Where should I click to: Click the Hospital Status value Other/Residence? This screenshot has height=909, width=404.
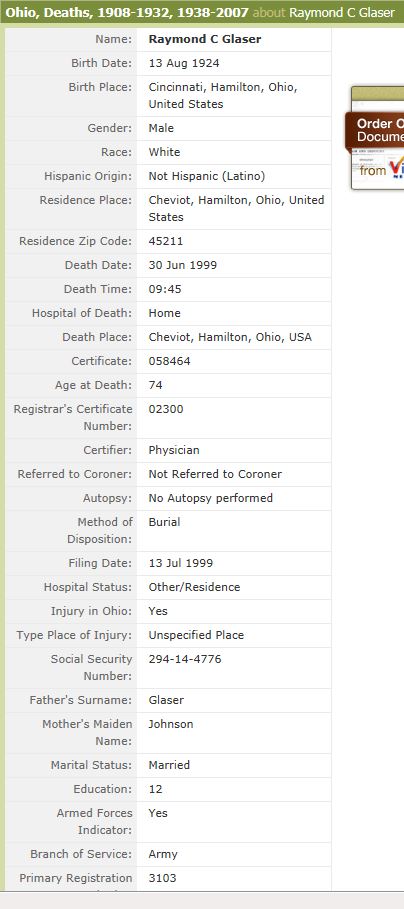[194, 587]
